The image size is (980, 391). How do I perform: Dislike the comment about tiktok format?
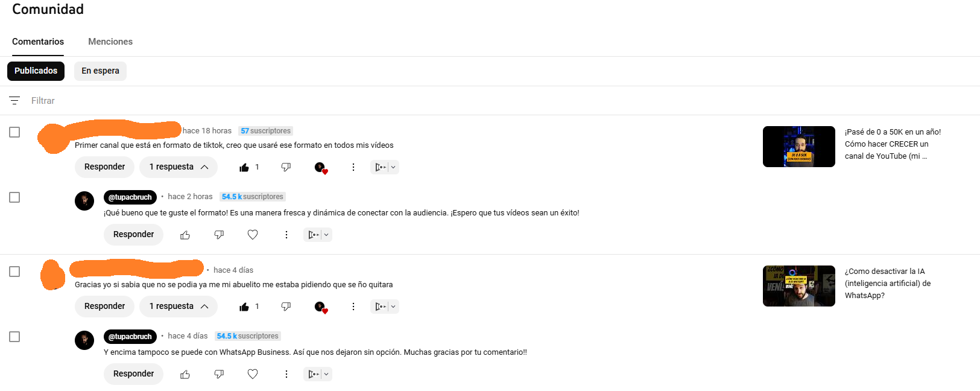pyautogui.click(x=286, y=167)
